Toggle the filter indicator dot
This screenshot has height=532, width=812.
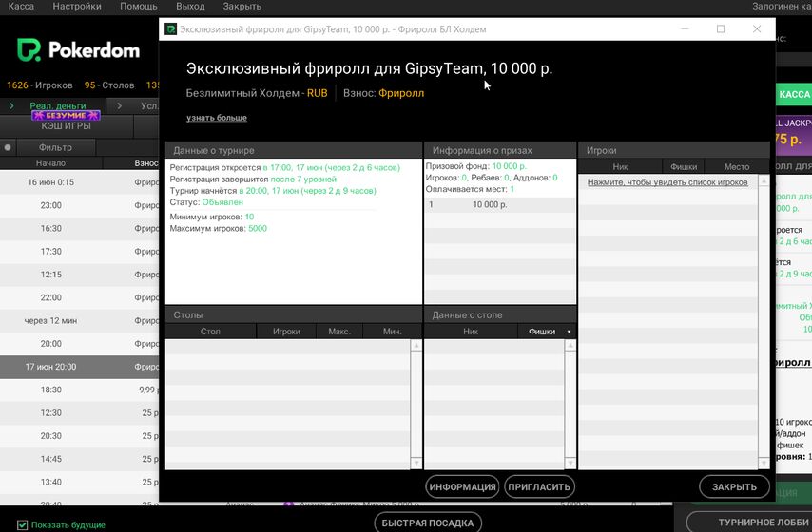(x=8, y=147)
